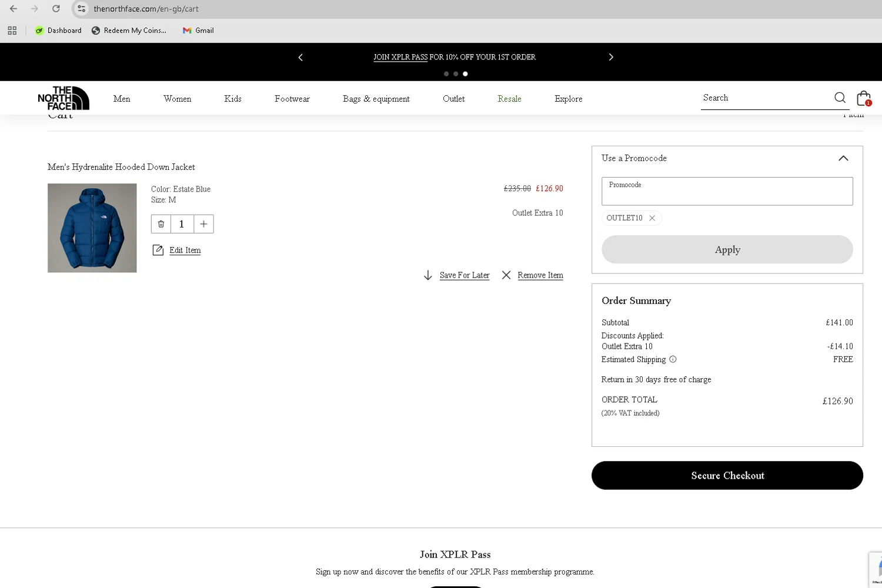Click the Edit Item link
The width and height of the screenshot is (882, 588).
pos(185,250)
